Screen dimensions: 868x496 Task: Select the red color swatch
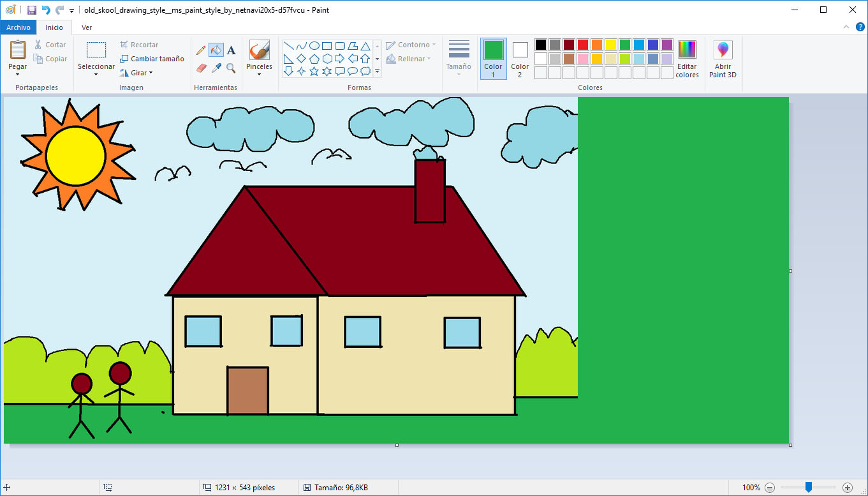pos(584,44)
